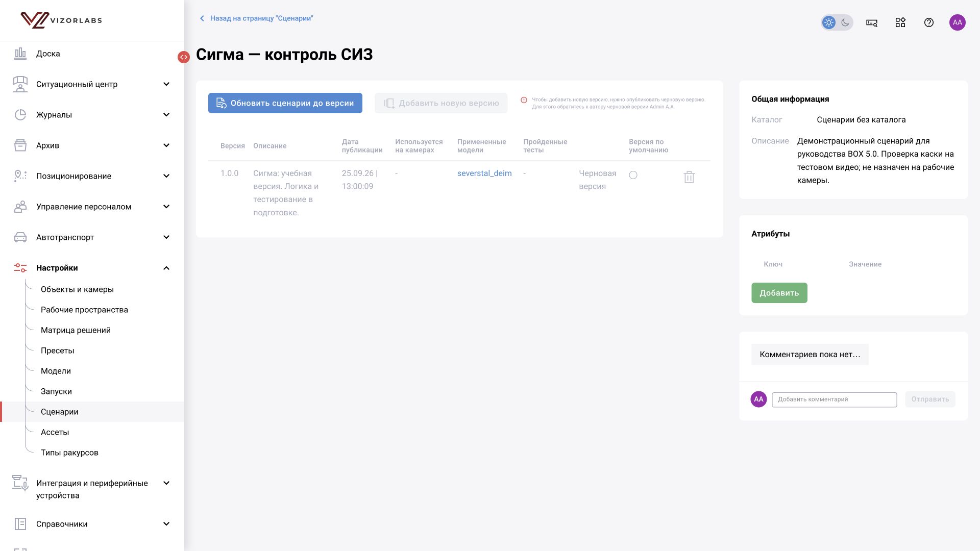
Task: Delete version 1.0.0 with the trash icon
Action: click(x=689, y=177)
